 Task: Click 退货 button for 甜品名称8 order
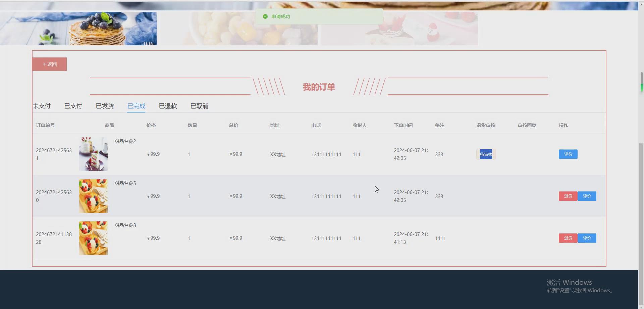point(568,238)
